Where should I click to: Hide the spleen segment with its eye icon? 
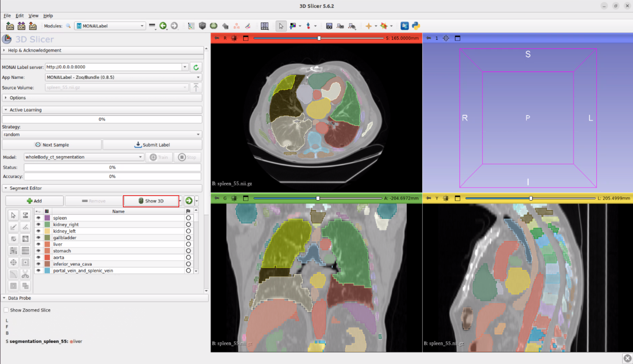tap(39, 218)
